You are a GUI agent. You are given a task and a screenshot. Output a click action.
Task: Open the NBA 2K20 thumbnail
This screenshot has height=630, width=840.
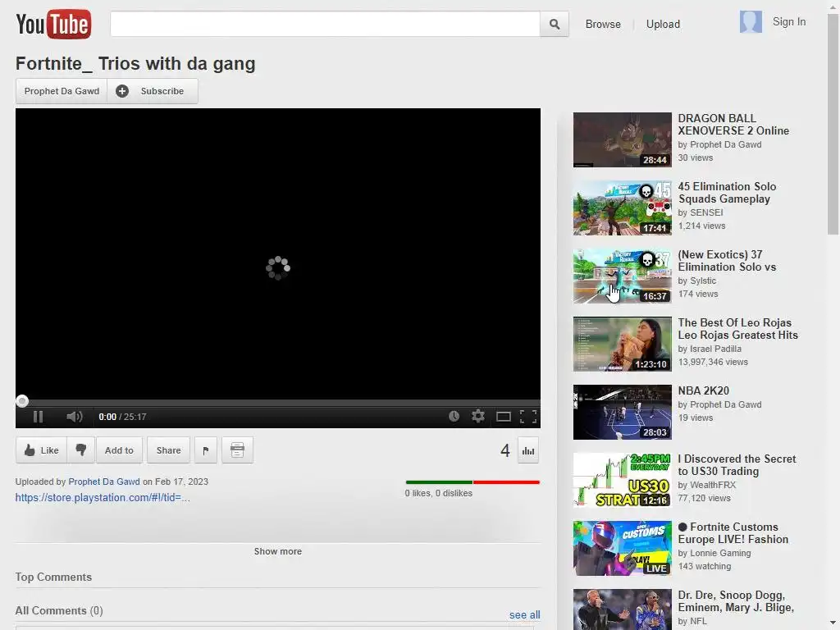[x=622, y=412]
